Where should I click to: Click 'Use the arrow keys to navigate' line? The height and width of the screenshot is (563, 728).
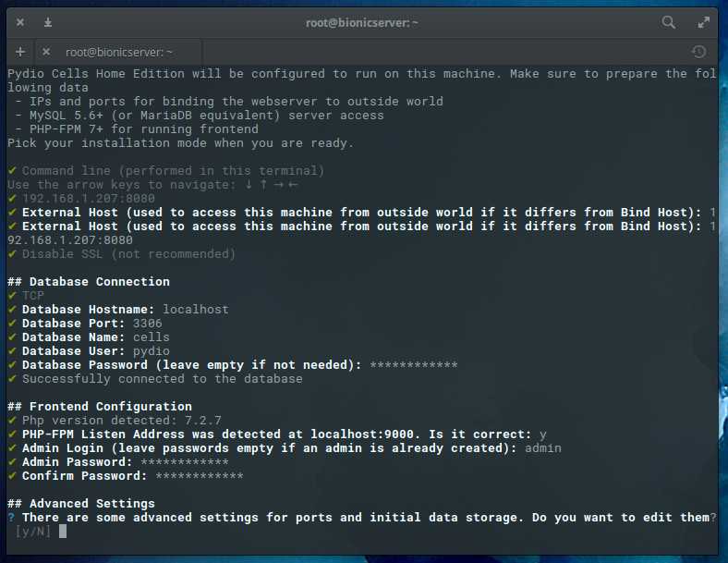click(152, 185)
